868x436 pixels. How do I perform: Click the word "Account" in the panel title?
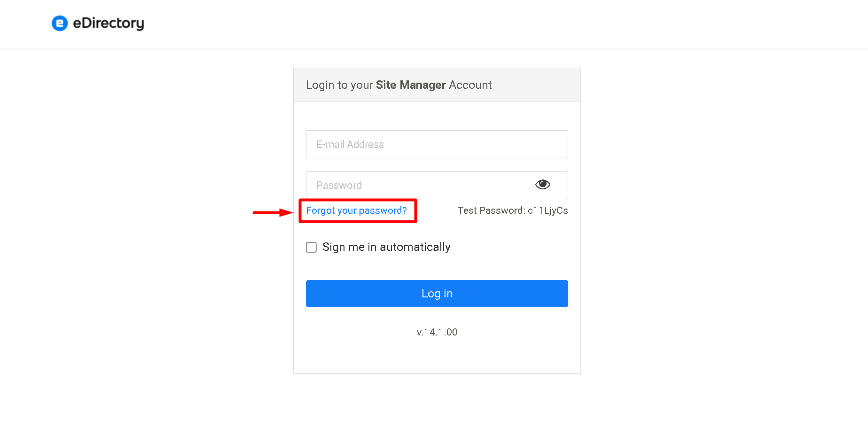tap(470, 85)
